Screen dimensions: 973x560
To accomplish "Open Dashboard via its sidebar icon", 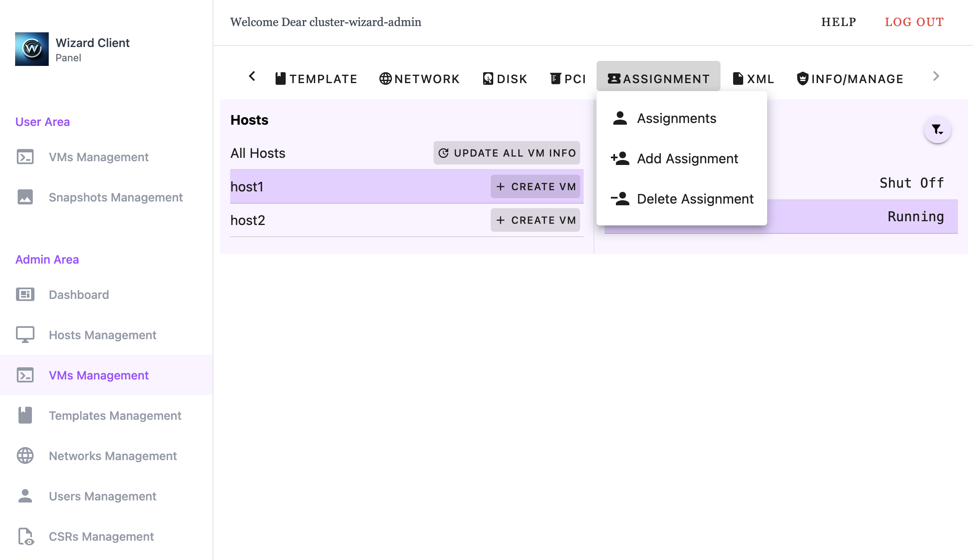I will click(25, 295).
